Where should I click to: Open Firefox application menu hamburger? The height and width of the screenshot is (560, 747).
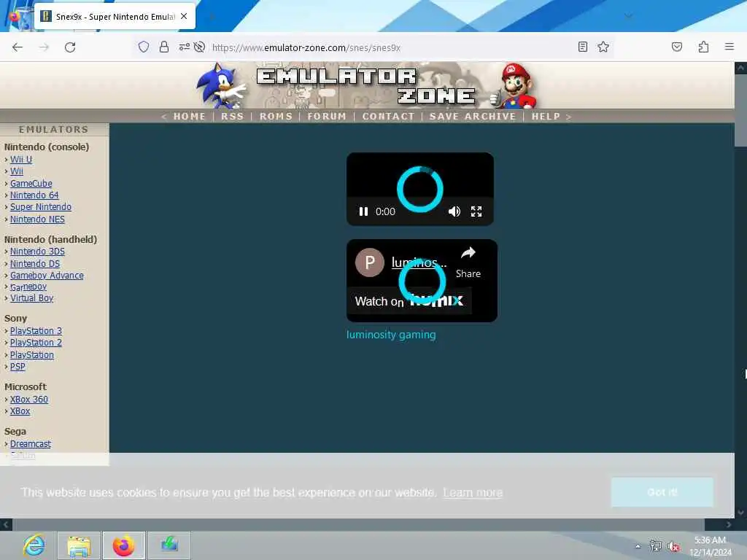click(x=729, y=47)
